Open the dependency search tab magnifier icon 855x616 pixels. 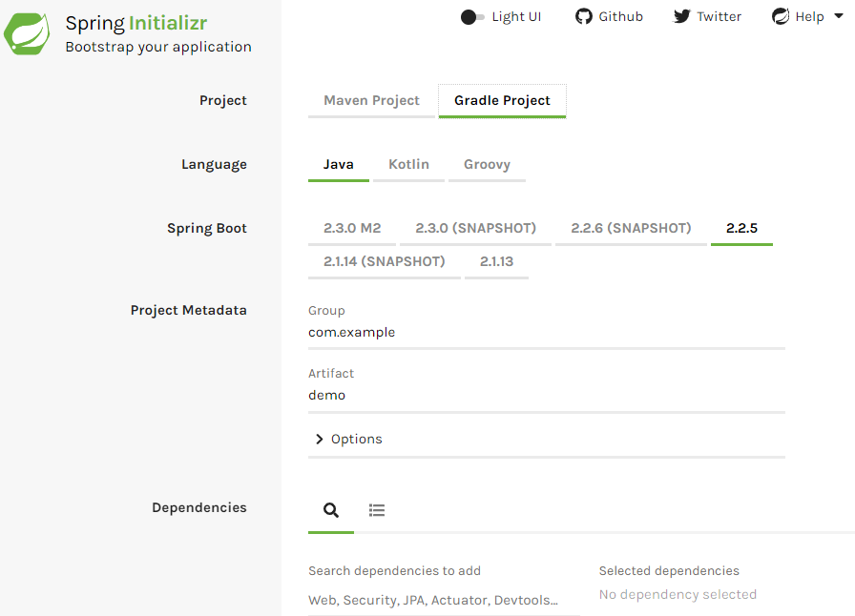pyautogui.click(x=331, y=510)
